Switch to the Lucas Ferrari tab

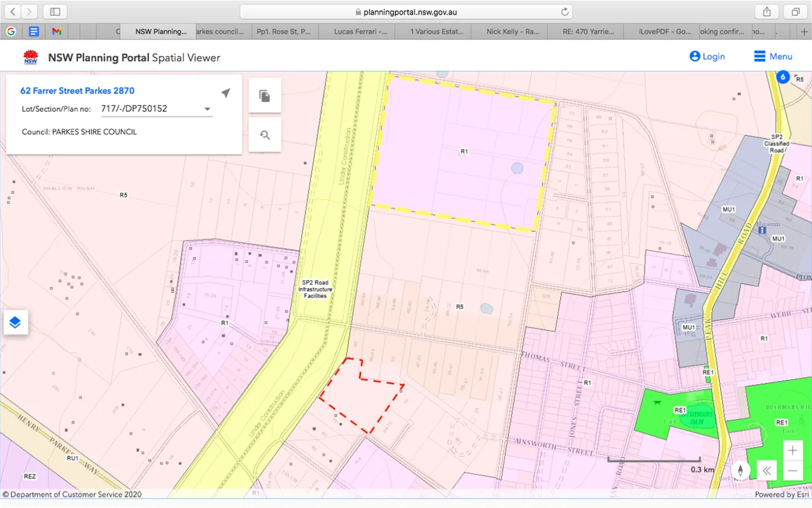point(360,31)
